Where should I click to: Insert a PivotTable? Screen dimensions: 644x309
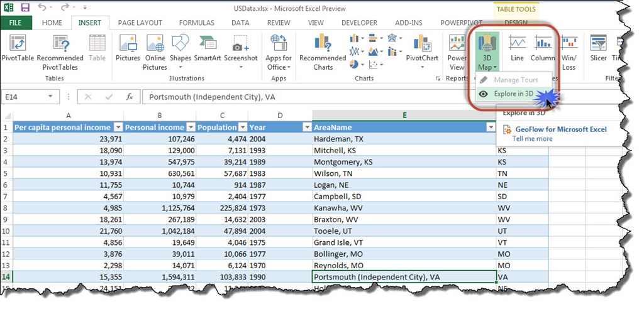pyautogui.click(x=18, y=48)
